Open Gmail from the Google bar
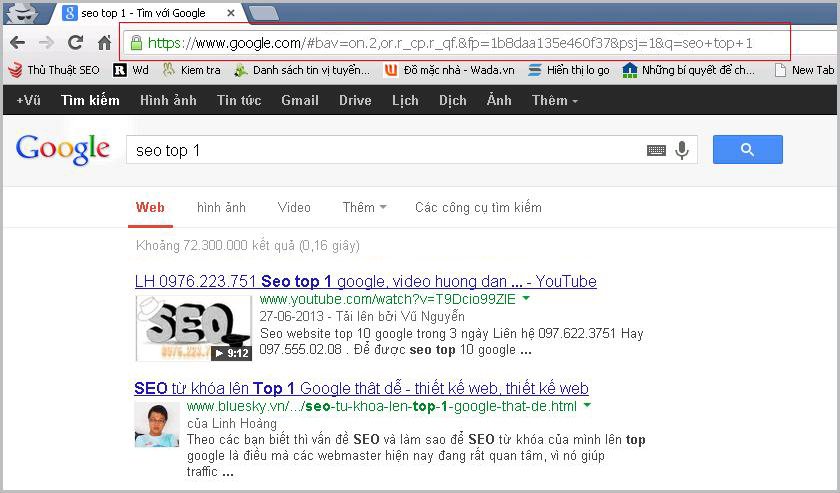The height and width of the screenshot is (493, 840). 300,100
